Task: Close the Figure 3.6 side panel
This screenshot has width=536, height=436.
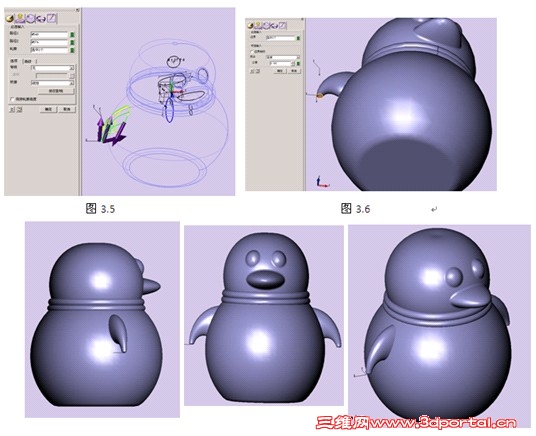Action: pyautogui.click(x=302, y=19)
